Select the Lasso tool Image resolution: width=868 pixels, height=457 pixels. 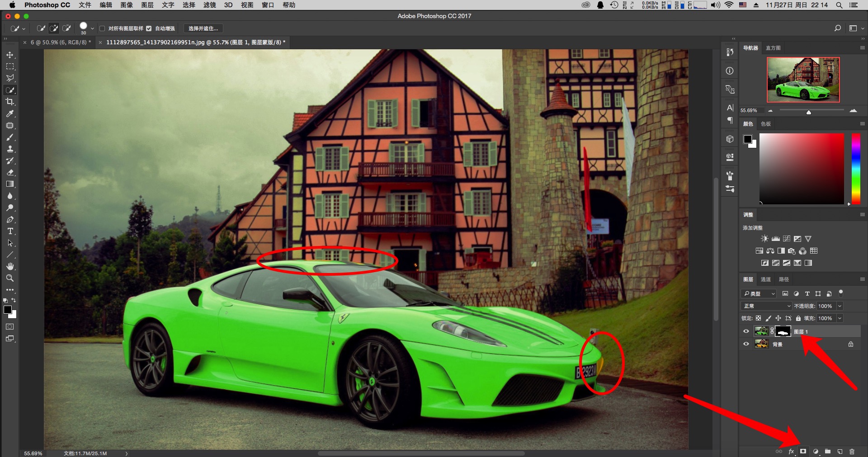pos(10,78)
